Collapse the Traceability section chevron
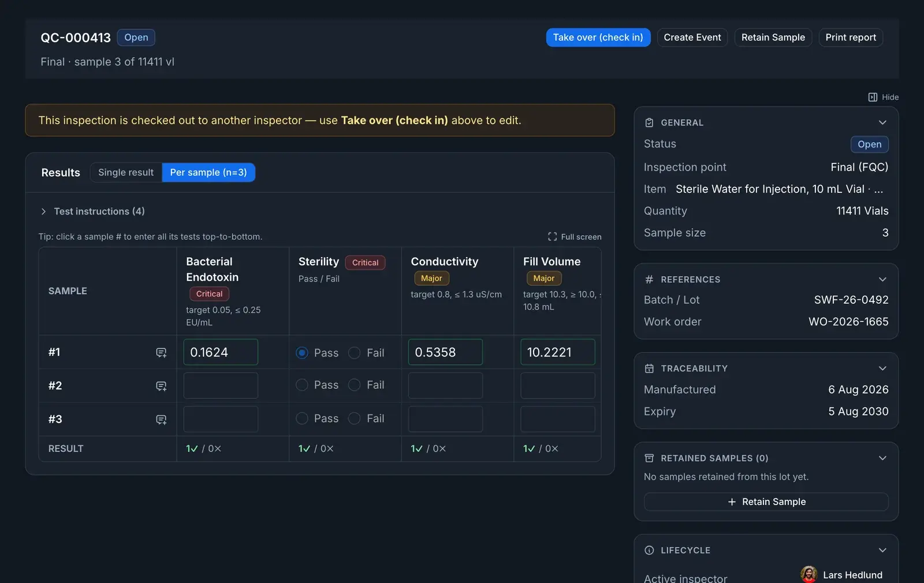This screenshot has height=583, width=924. [882, 369]
